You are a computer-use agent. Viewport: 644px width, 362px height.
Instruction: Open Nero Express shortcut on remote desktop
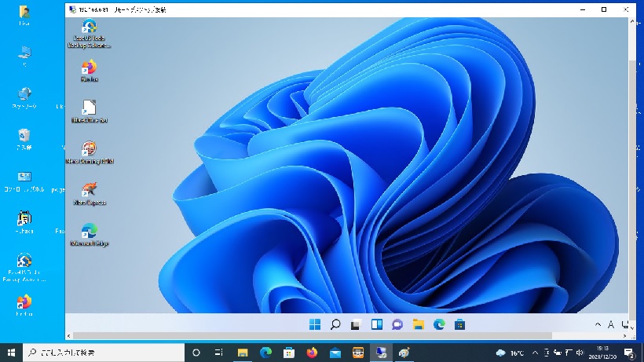(x=90, y=190)
